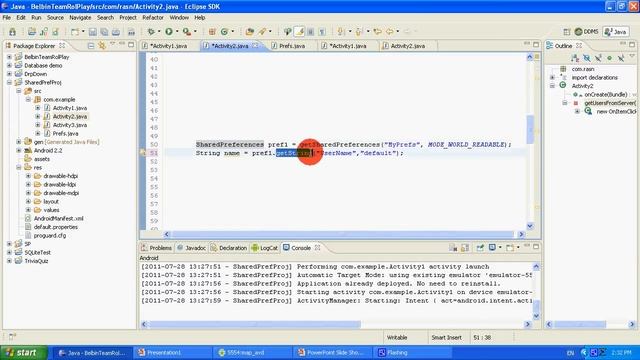Viewport: 640px width, 360px height.
Task: Click the Scroll Lock icon in Console
Action: pyautogui.click(x=465, y=247)
